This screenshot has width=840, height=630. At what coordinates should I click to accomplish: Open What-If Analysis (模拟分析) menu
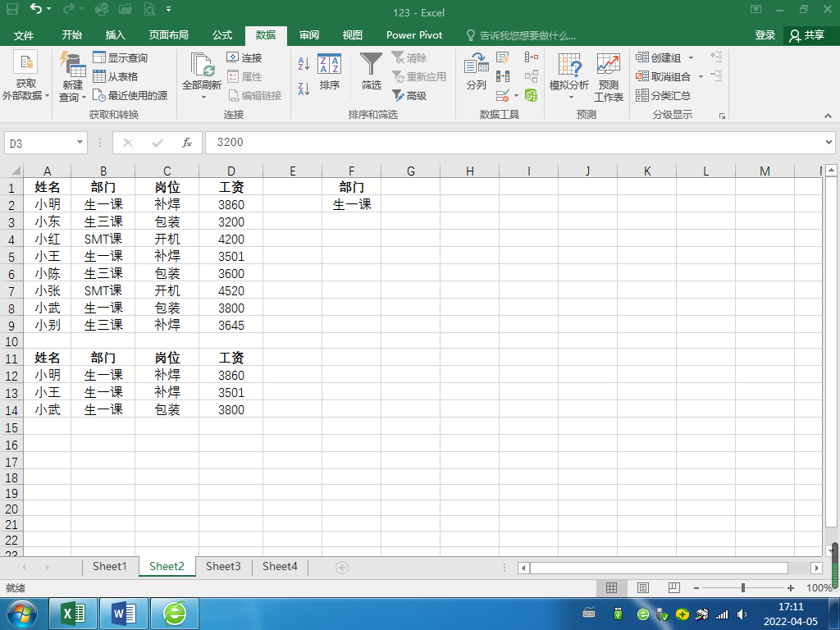click(569, 76)
